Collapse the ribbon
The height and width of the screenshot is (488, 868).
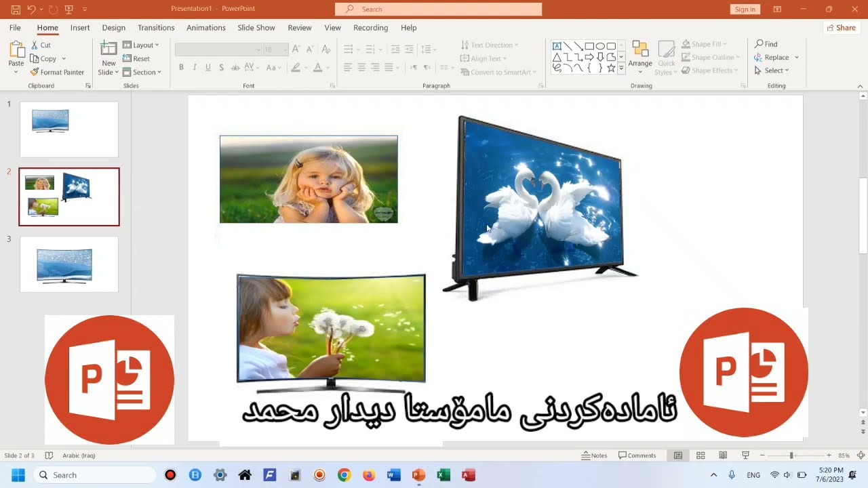click(x=861, y=86)
